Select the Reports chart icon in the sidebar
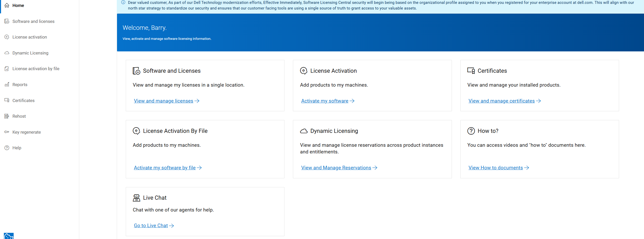 tap(7, 84)
